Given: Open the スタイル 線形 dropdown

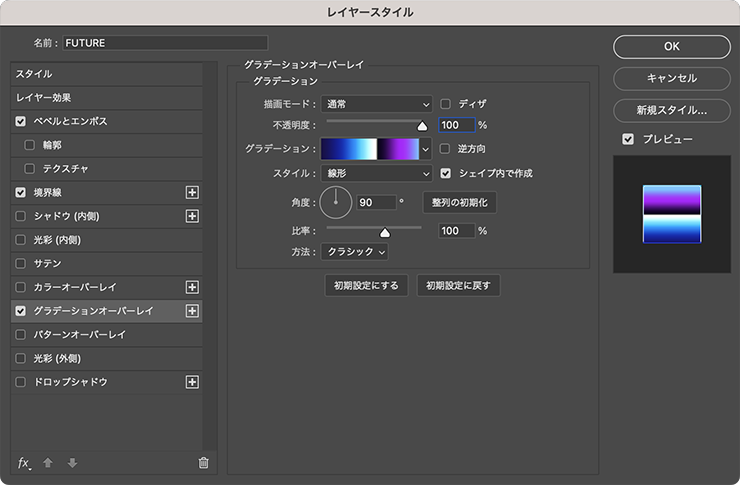Looking at the screenshot, I should 376,173.
